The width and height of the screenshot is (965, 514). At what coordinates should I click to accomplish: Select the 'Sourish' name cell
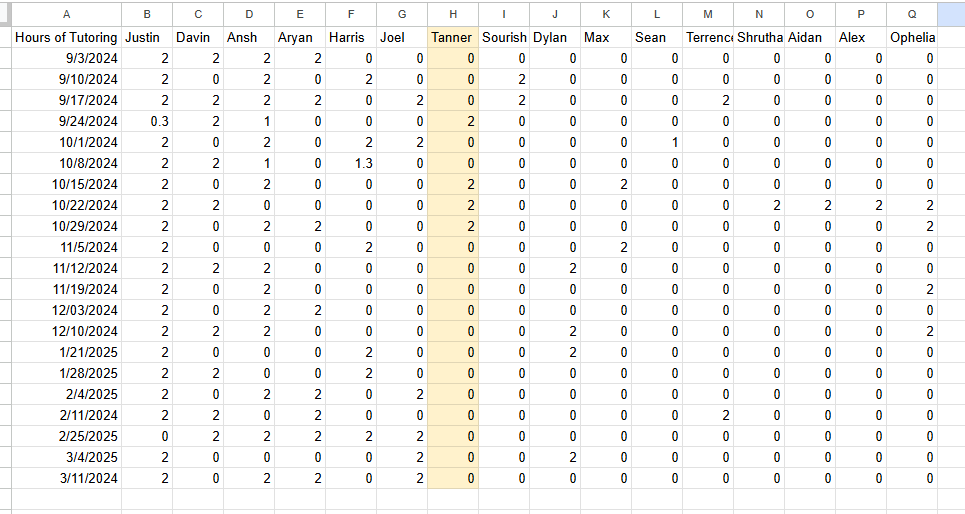click(504, 37)
